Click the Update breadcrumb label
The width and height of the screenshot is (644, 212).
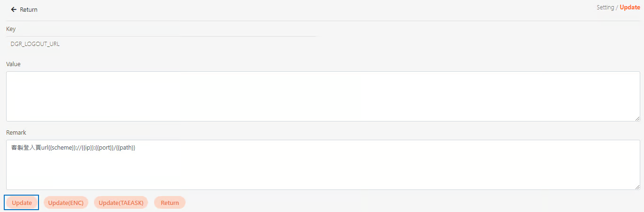coord(629,8)
